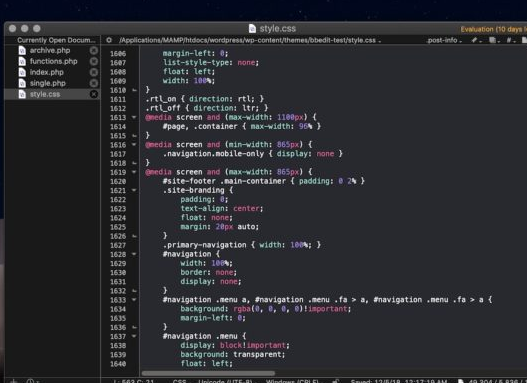This screenshot has height=383, width=527.
Task: Open the marker pencil popup menu
Action: (476, 40)
